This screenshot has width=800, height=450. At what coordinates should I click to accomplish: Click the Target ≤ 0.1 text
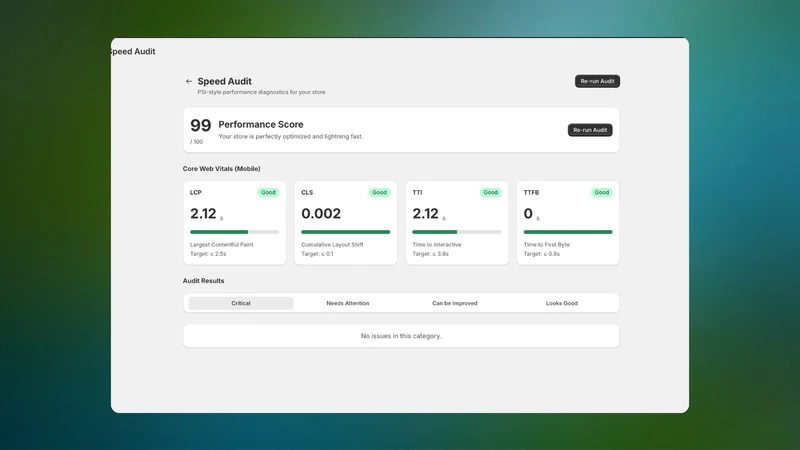pyautogui.click(x=317, y=254)
